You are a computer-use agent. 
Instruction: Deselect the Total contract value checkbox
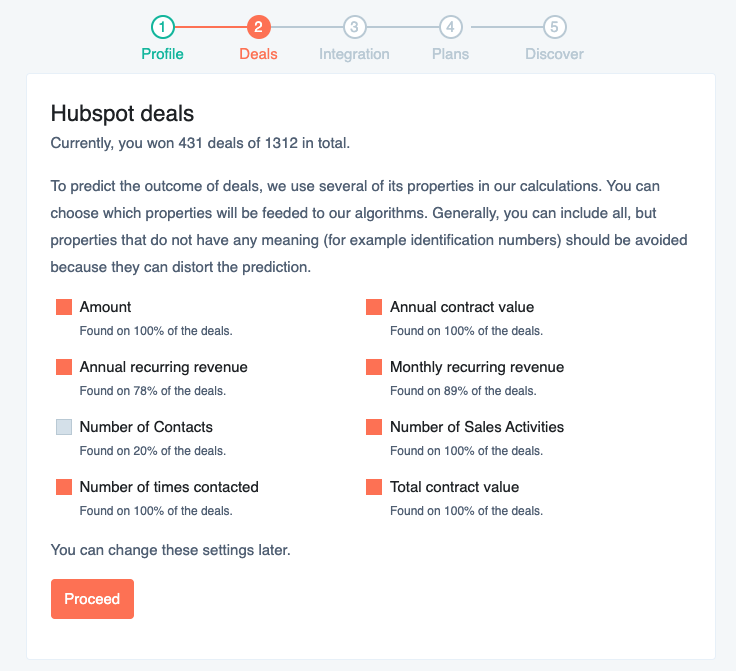(x=374, y=487)
